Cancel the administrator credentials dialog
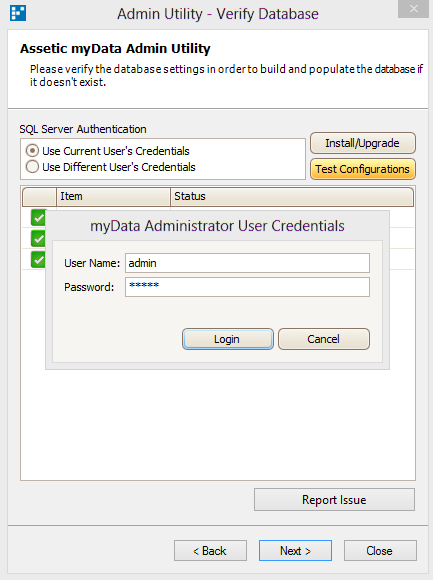 click(324, 339)
